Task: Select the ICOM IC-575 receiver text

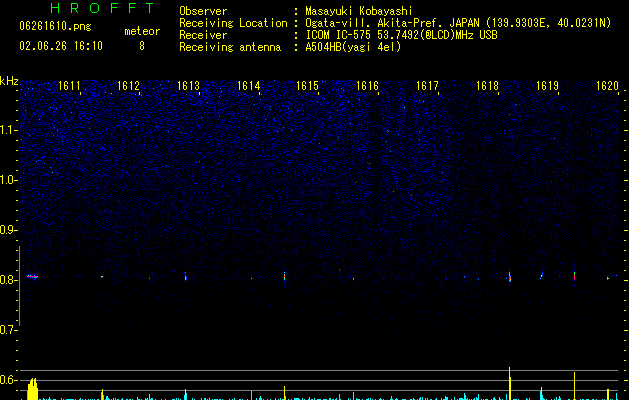Action: tap(401, 35)
